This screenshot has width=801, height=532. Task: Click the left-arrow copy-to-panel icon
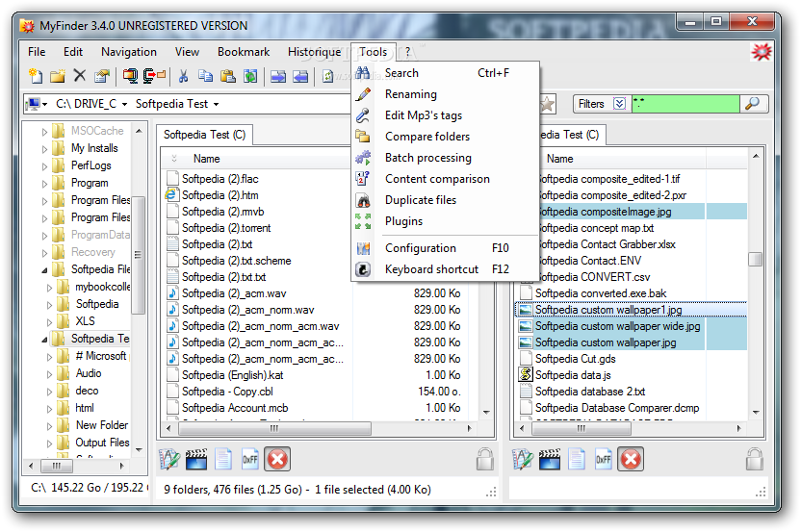tap(300, 77)
